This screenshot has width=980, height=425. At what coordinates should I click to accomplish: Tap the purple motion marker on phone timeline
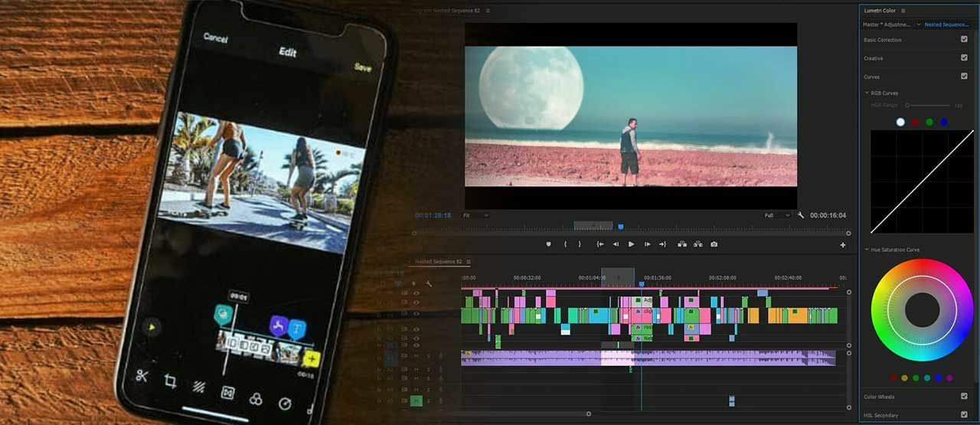(x=278, y=326)
